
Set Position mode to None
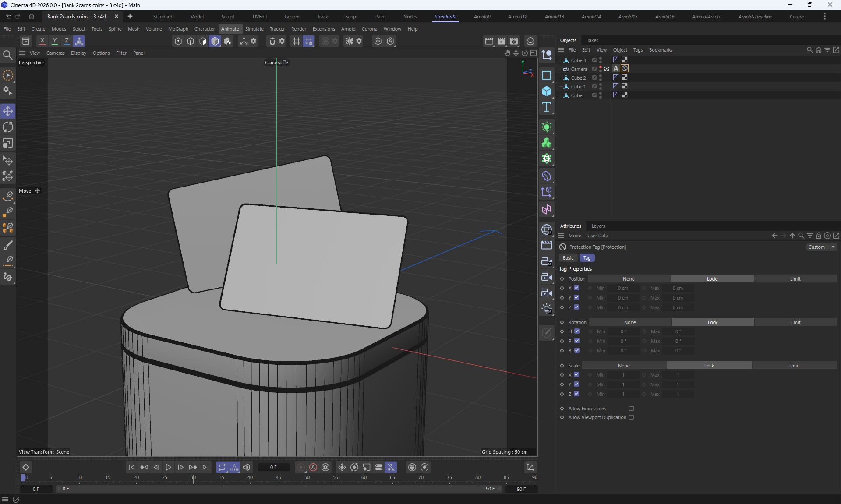point(629,279)
